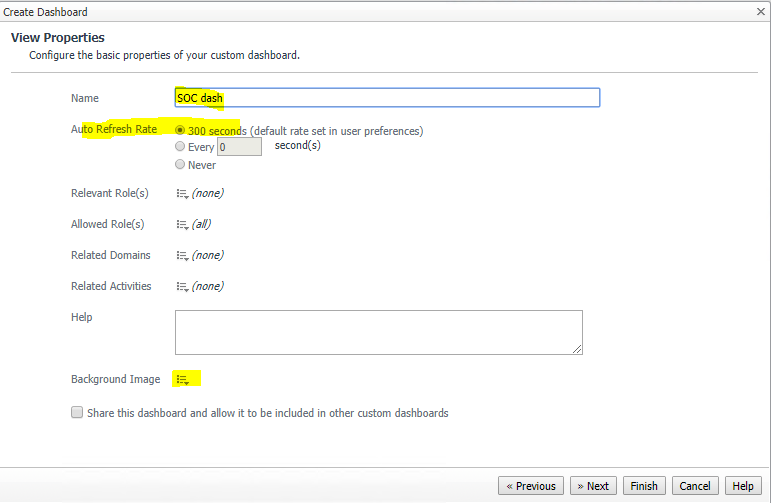Image resolution: width=771 pixels, height=503 pixels.
Task: Open Help from the bottom button bar
Action: tap(743, 486)
